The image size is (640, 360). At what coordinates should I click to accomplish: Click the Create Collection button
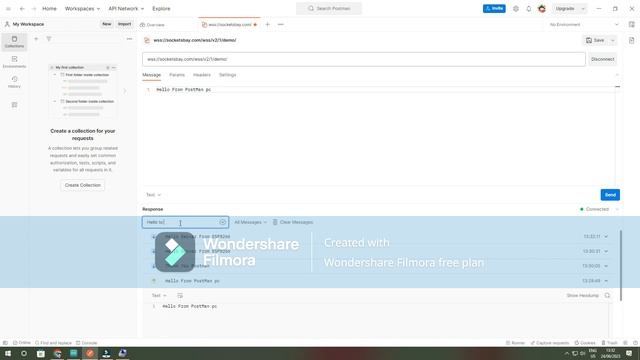pyautogui.click(x=82, y=185)
